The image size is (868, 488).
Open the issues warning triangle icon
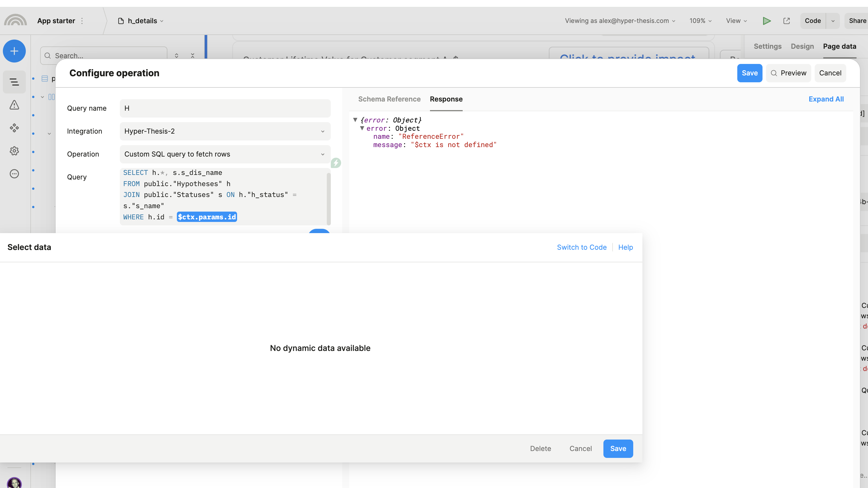[x=14, y=105]
